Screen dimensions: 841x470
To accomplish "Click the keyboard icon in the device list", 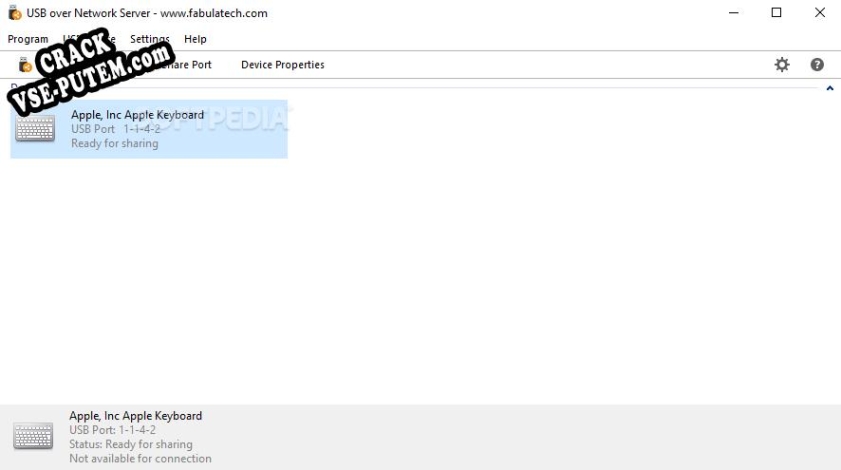I will 35,129.
